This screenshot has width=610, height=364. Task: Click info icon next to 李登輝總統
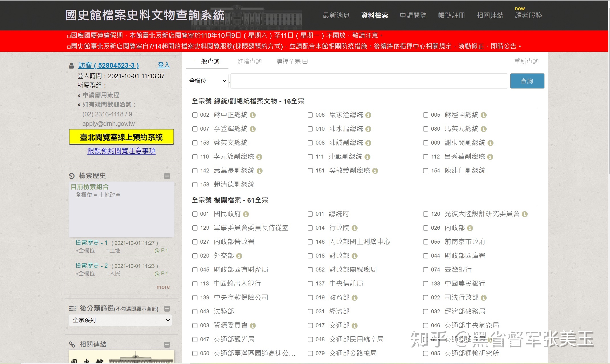tap(253, 129)
